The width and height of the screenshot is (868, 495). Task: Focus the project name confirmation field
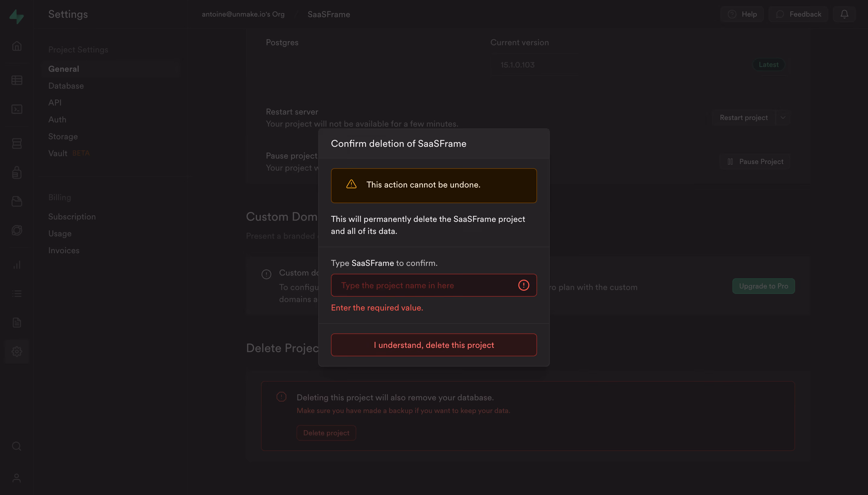tap(434, 285)
